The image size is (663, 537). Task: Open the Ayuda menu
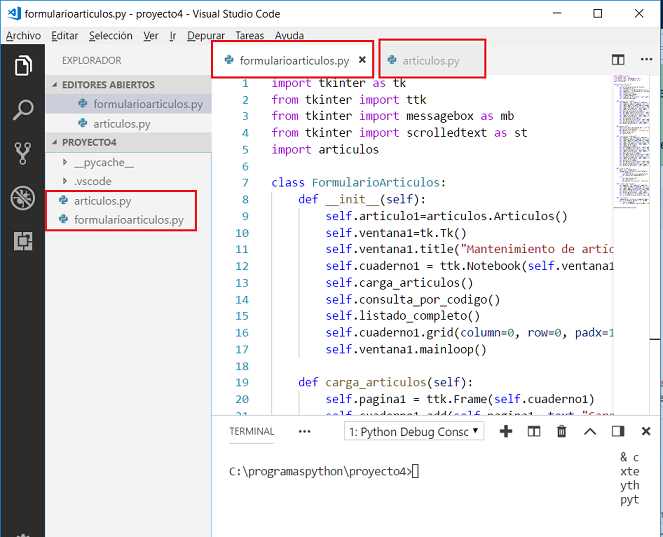tap(289, 36)
